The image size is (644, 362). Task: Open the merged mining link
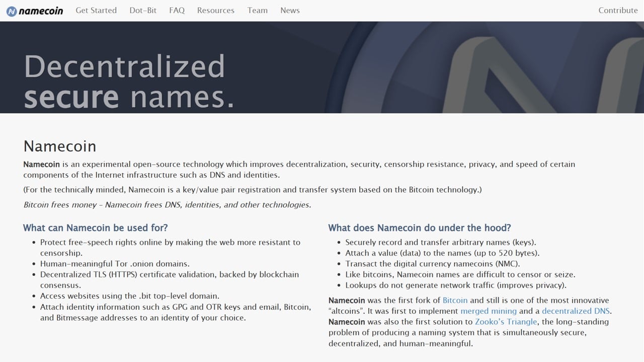(489, 311)
